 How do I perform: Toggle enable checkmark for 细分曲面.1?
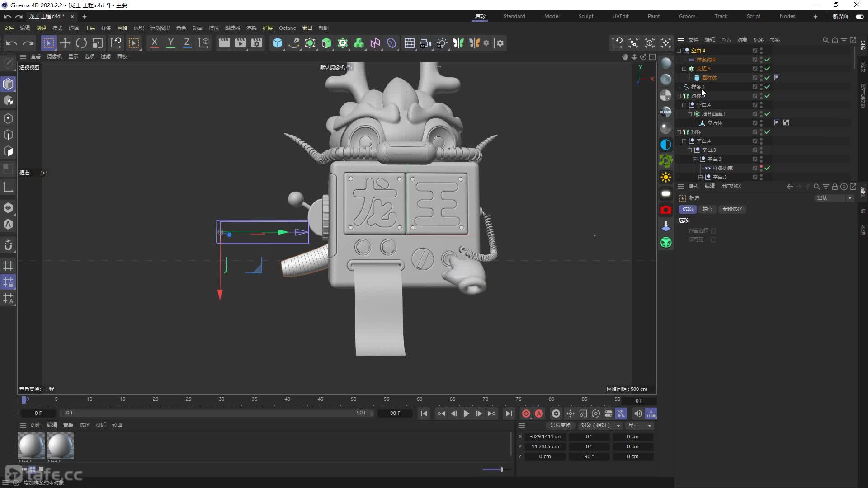[768, 114]
